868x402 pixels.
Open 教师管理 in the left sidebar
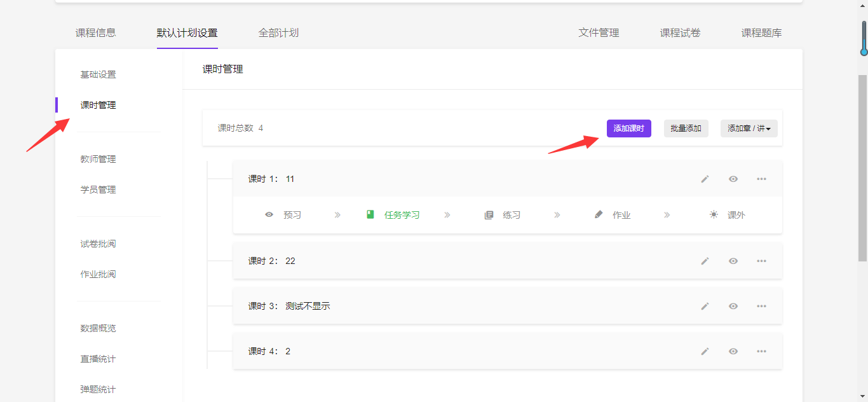click(x=98, y=160)
